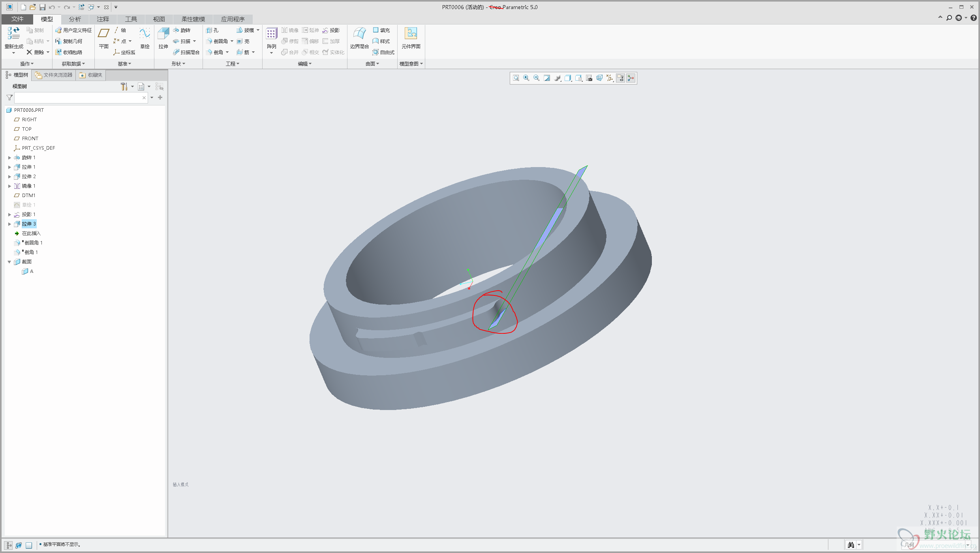The width and height of the screenshot is (980, 553).
Task: Create a datum Axis (轴)
Action: 120,30
